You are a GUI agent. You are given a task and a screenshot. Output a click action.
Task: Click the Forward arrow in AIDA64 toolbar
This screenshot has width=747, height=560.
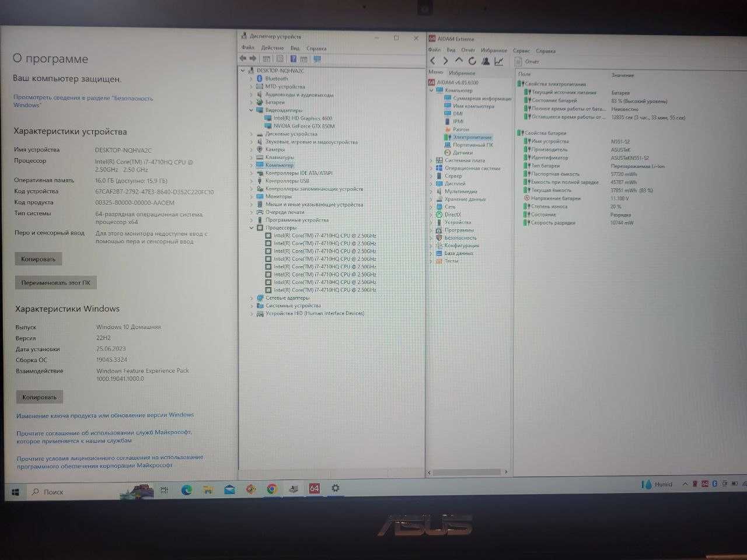coord(445,61)
